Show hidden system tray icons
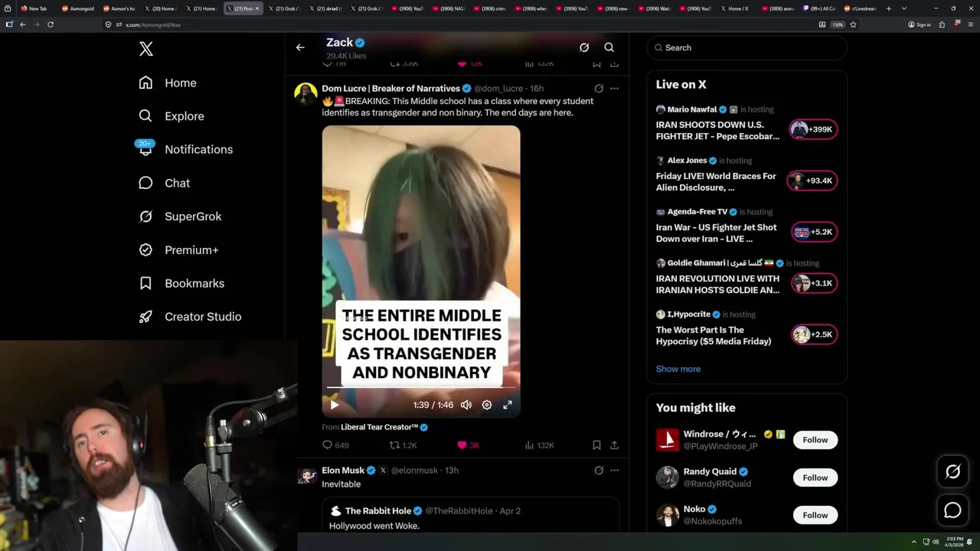The image size is (980, 551). [913, 542]
